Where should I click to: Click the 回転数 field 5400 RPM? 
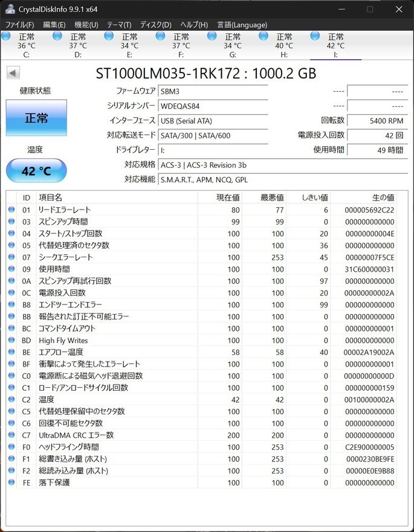coord(377,120)
